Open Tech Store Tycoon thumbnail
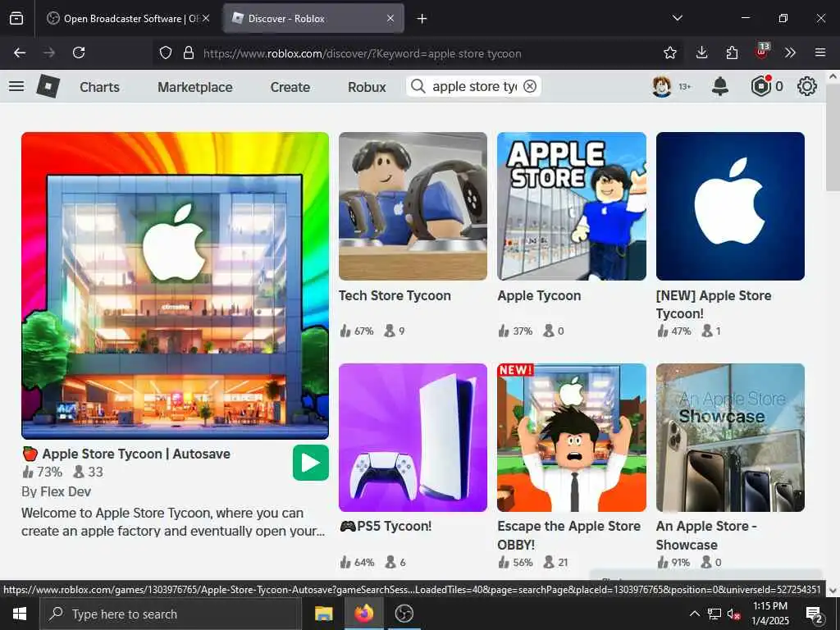This screenshot has height=630, width=840. pos(413,206)
